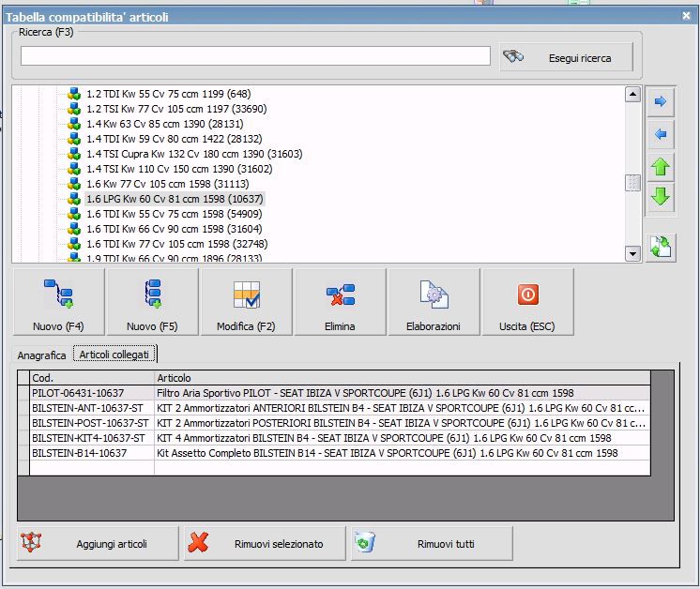
Task: Select 1.6 TDI Kw 55 Cv 75 (54909)
Action: (x=175, y=214)
